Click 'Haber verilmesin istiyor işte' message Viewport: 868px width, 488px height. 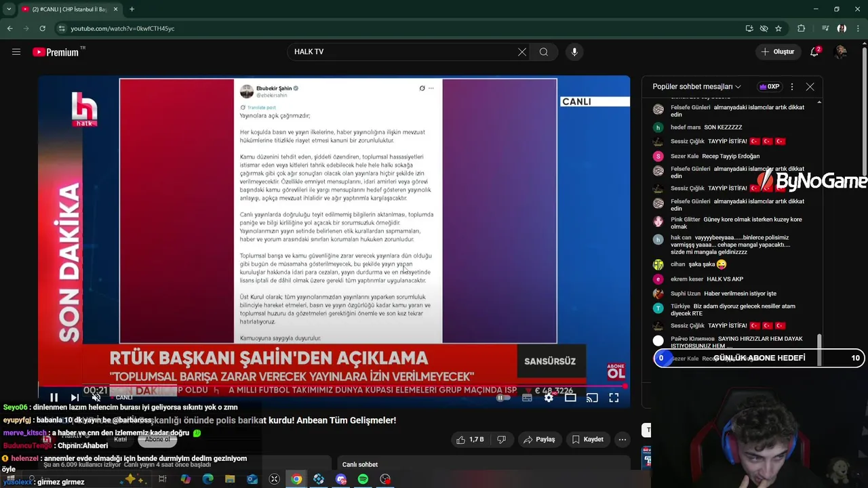(x=740, y=293)
